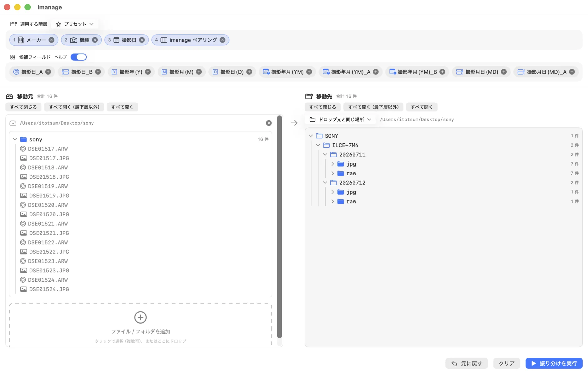Open the プリセット dropdown
This screenshot has height=374, width=588.
tap(75, 24)
